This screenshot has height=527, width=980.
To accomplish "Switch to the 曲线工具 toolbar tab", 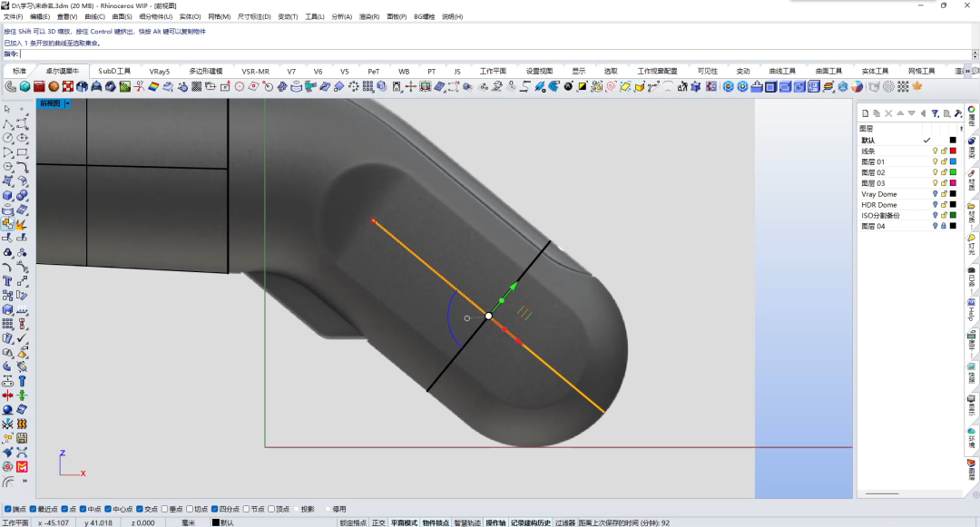I will click(782, 71).
